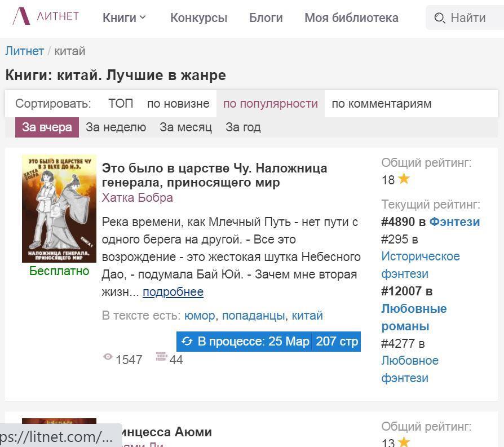Click the В процессе: 25 Мар status badge
The height and width of the screenshot is (447, 504).
click(244, 341)
